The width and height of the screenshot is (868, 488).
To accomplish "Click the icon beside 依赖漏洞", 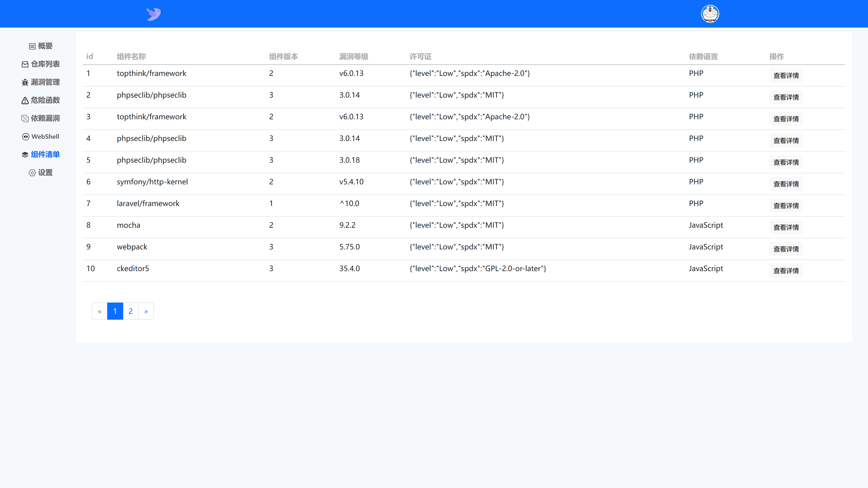I will click(x=25, y=119).
